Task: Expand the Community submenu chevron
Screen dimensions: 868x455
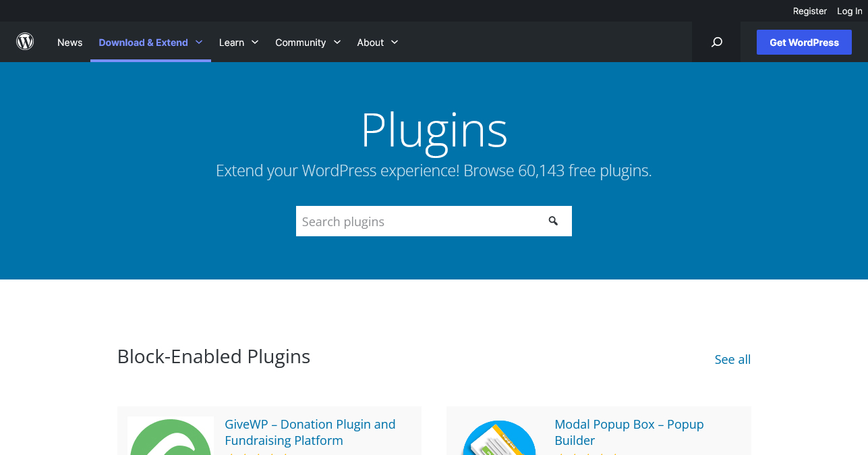Action: pyautogui.click(x=337, y=42)
